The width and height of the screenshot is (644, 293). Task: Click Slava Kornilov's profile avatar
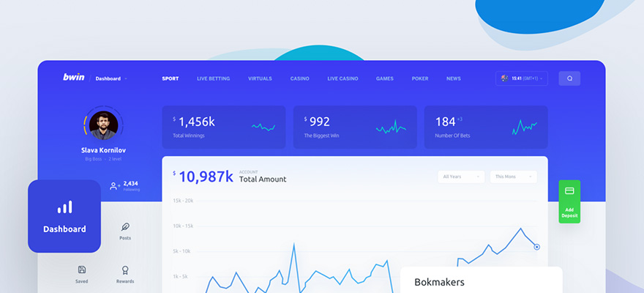[103, 125]
